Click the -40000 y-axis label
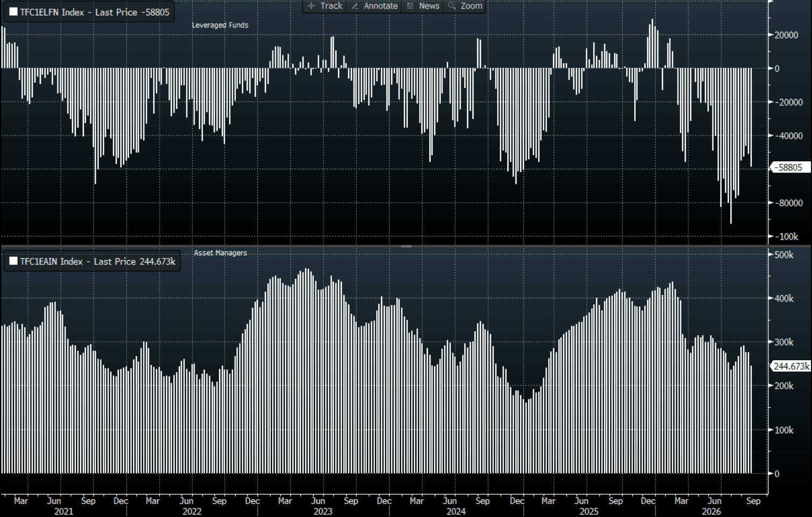This screenshot has width=812, height=517. click(x=788, y=136)
